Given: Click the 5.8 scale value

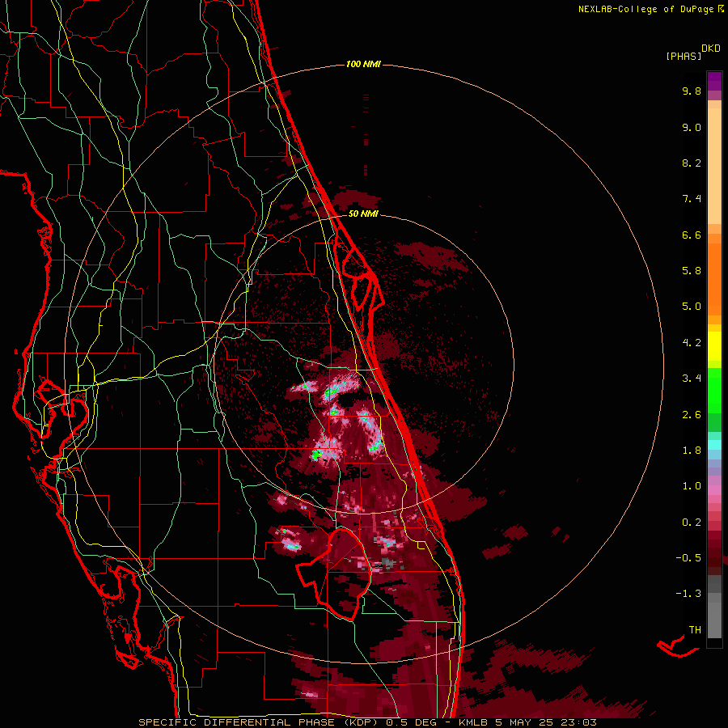Looking at the screenshot, I should [692, 271].
